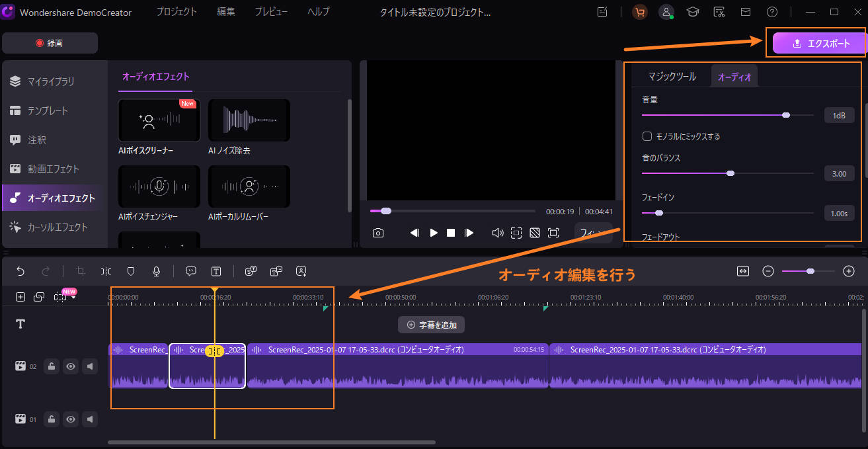Click the preview playback progress bar

[x=453, y=211]
